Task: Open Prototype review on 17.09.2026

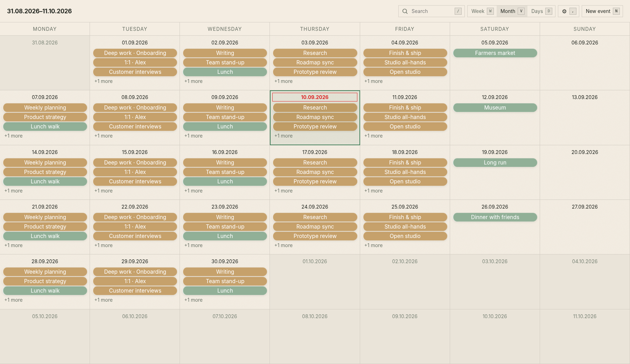Action: tap(315, 181)
